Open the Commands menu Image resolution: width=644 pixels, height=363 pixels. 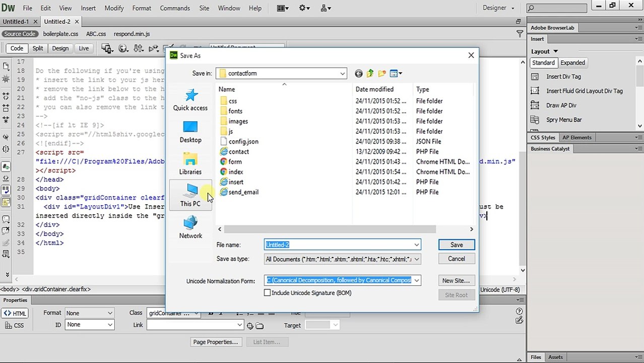click(x=175, y=8)
